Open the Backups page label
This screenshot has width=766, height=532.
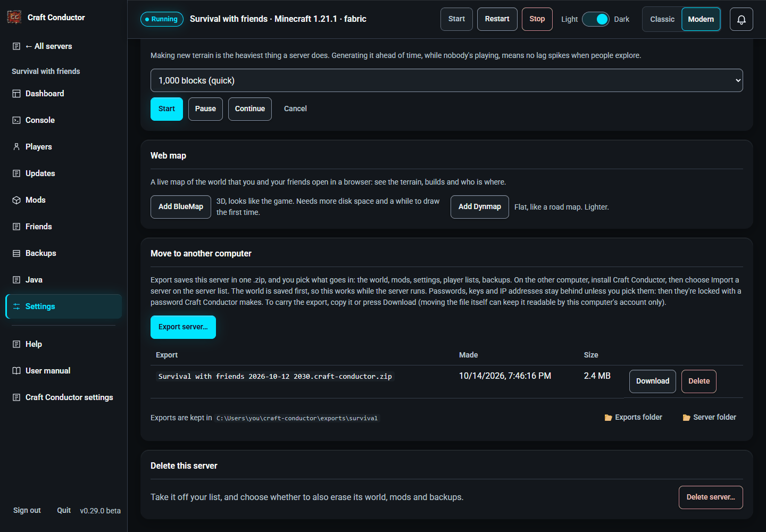click(41, 253)
